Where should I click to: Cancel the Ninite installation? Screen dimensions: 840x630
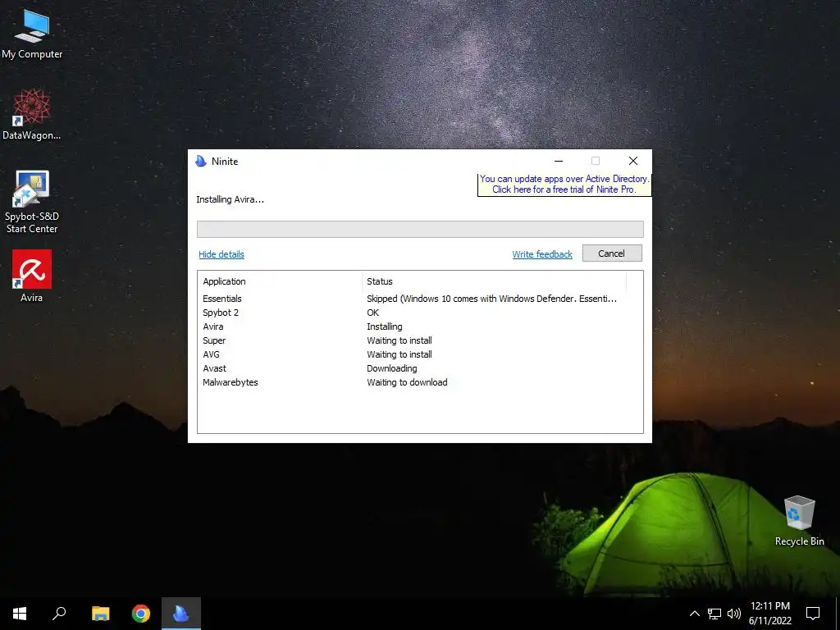[612, 253]
